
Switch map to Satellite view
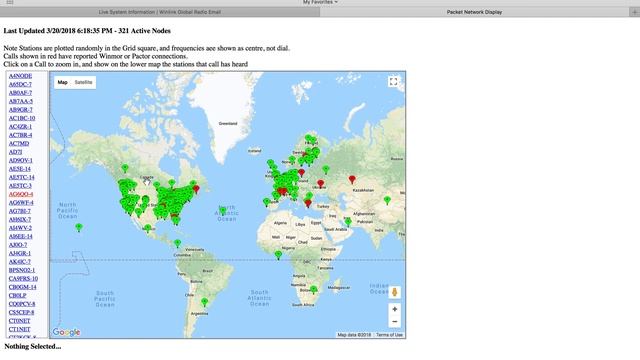point(83,82)
